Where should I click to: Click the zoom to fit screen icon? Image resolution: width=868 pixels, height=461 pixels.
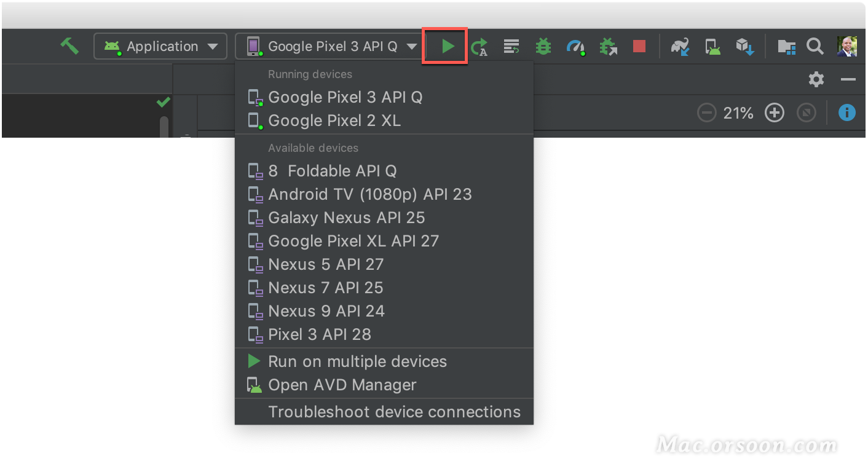(807, 113)
